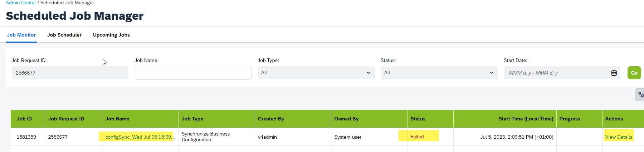Image resolution: width=644 pixels, height=152 pixels.
Task: Click the table settings gear icon
Action: pos(640,95)
